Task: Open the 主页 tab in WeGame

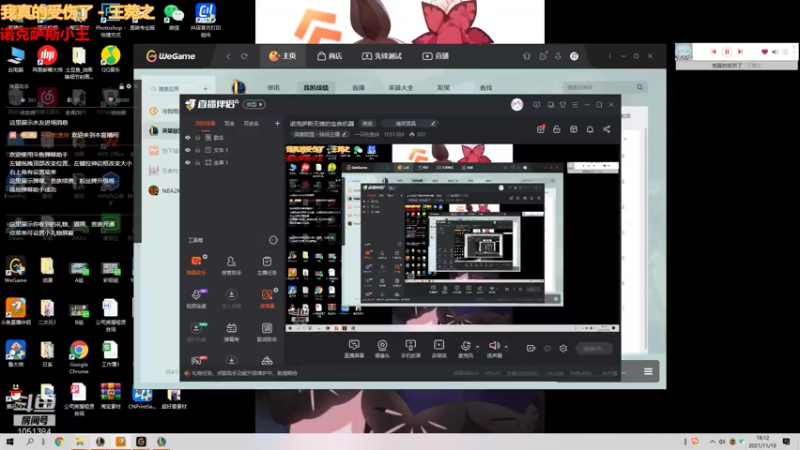Action: (x=283, y=56)
